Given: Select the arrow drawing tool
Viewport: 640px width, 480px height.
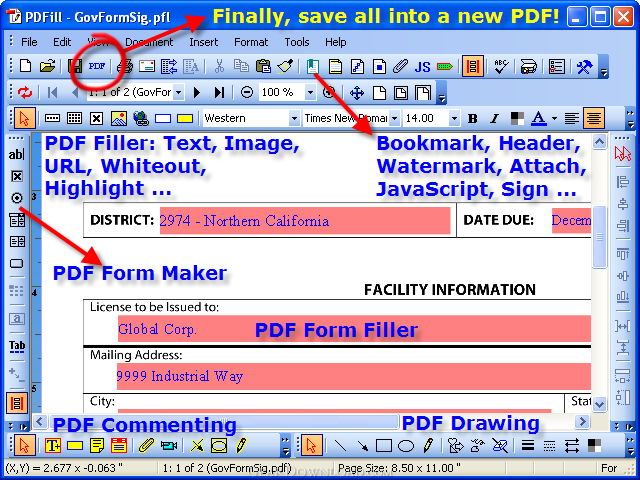Looking at the screenshot, I should [x=362, y=446].
